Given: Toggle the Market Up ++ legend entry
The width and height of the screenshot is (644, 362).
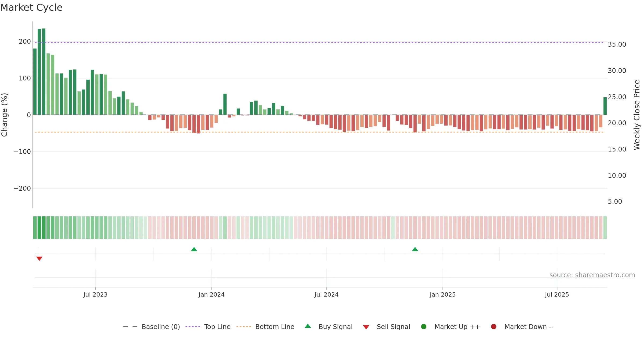Looking at the screenshot, I should pyautogui.click(x=451, y=327).
